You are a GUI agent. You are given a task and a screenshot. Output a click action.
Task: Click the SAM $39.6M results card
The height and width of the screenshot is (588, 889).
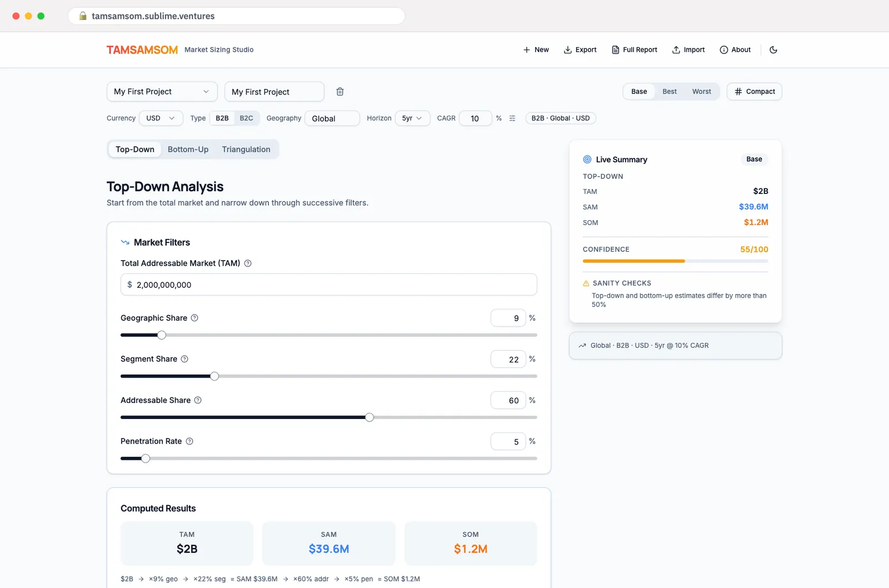[329, 544]
